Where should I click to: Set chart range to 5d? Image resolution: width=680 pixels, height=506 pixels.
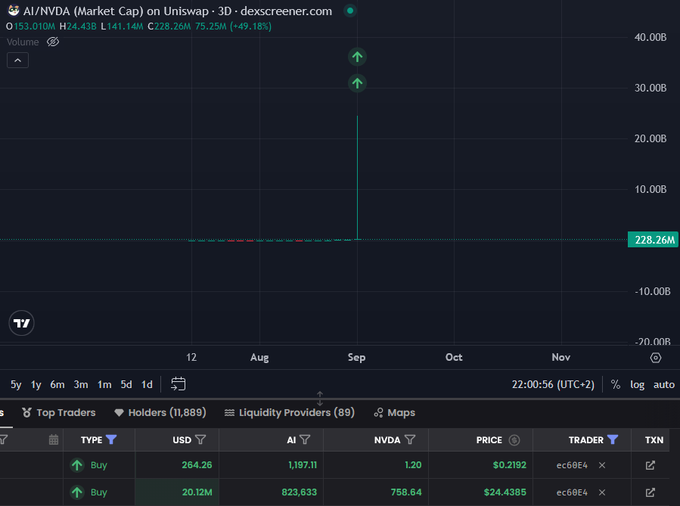tap(126, 385)
